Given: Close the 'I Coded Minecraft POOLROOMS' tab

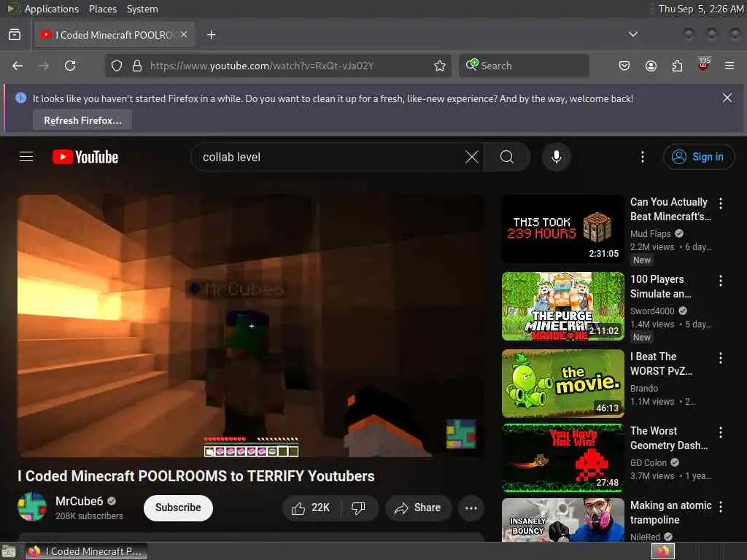Looking at the screenshot, I should click(184, 35).
